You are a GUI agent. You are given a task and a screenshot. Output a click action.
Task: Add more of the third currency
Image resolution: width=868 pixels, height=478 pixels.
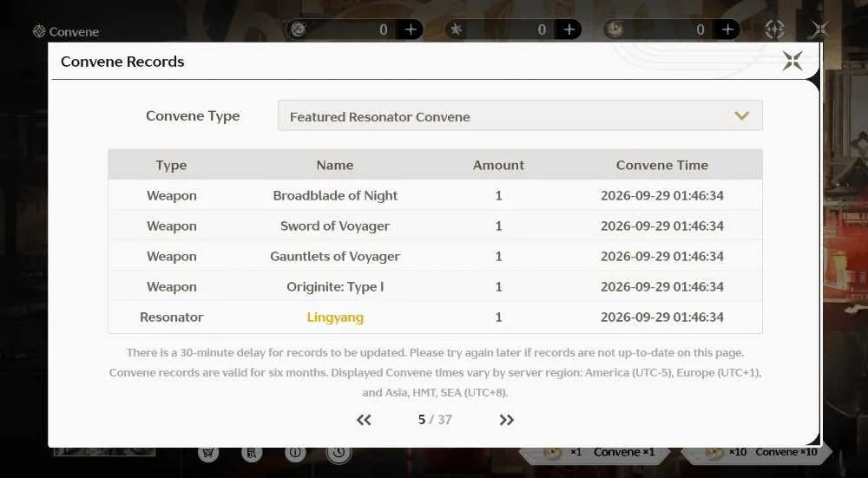pos(727,29)
